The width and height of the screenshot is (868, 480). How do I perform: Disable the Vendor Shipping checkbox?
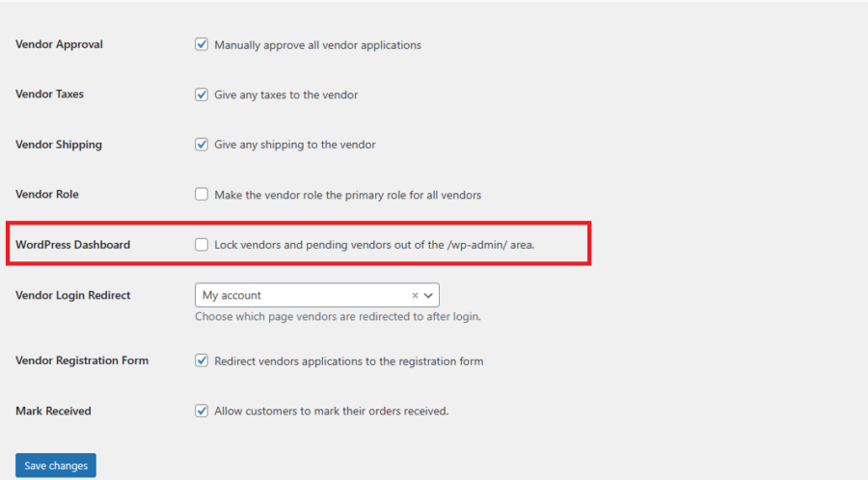tap(202, 145)
